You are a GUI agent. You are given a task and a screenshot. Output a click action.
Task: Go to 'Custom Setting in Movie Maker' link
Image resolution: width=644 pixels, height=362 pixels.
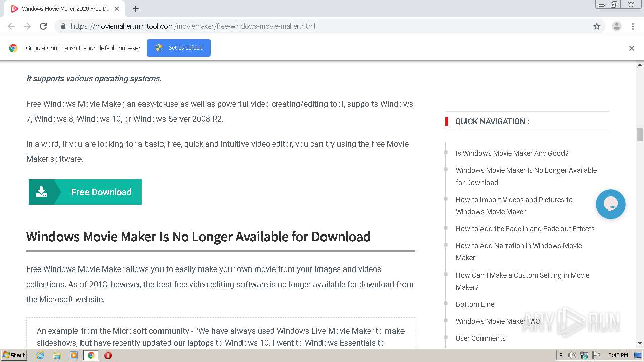tap(522, 281)
